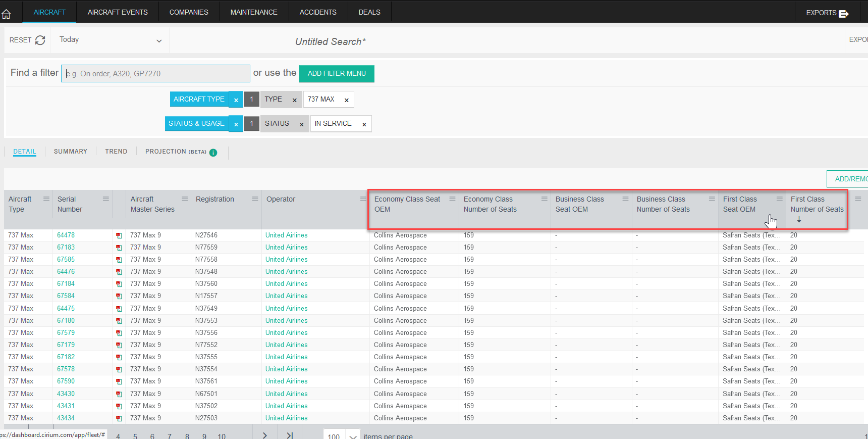Go to the last page of results
This screenshot has height=439, width=868.
tap(290, 435)
